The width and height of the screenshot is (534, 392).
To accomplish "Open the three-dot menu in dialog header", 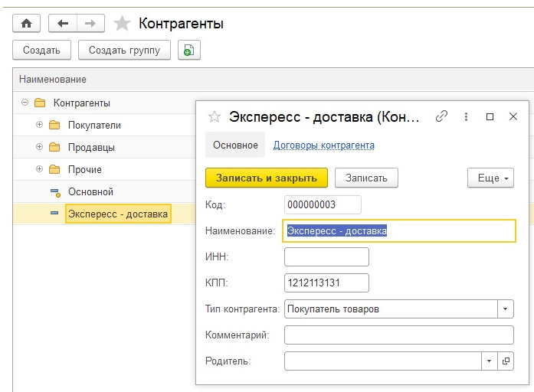I will [x=466, y=116].
